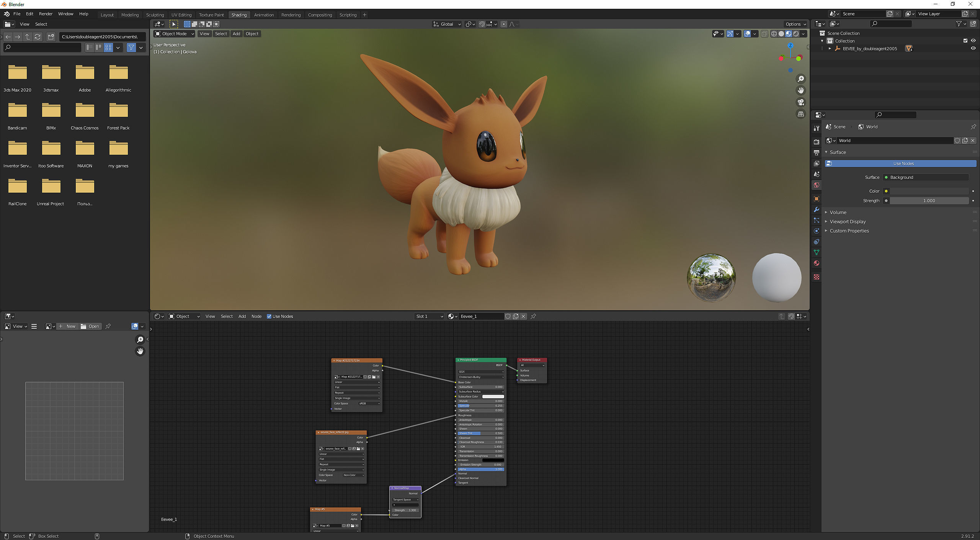Open the World properties tab
This screenshot has width=980, height=540.
pyautogui.click(x=817, y=185)
